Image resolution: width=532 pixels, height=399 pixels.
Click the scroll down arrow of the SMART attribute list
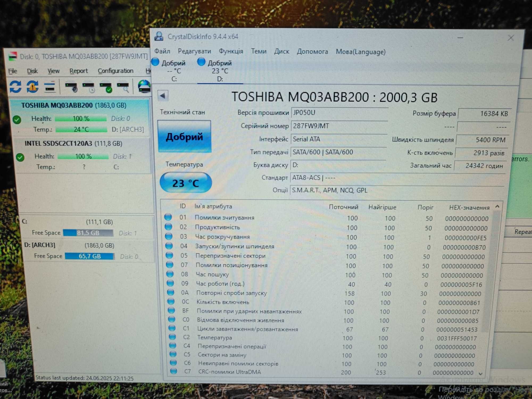click(x=480, y=373)
